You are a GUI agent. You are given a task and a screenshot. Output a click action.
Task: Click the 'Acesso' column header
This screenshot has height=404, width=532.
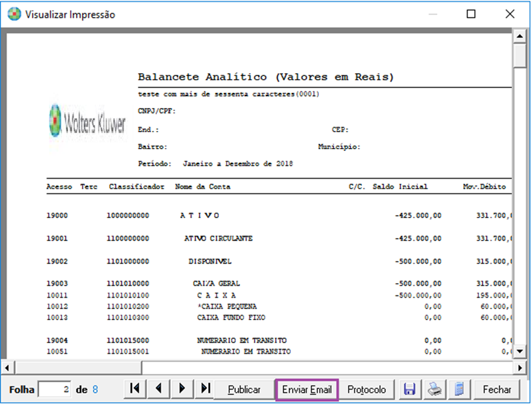59,187
